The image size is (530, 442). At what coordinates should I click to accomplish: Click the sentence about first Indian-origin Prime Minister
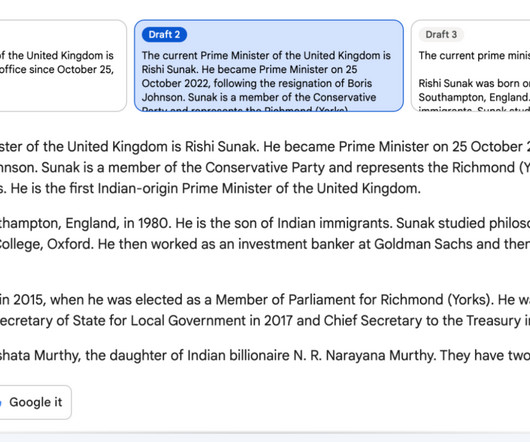(x=216, y=188)
